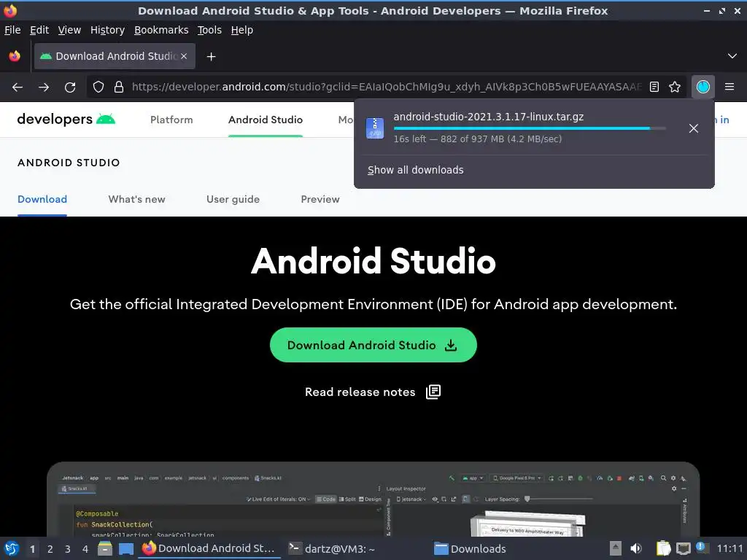Image resolution: width=747 pixels, height=560 pixels.
Task: Open the desktop start menu icon
Action: [12, 548]
